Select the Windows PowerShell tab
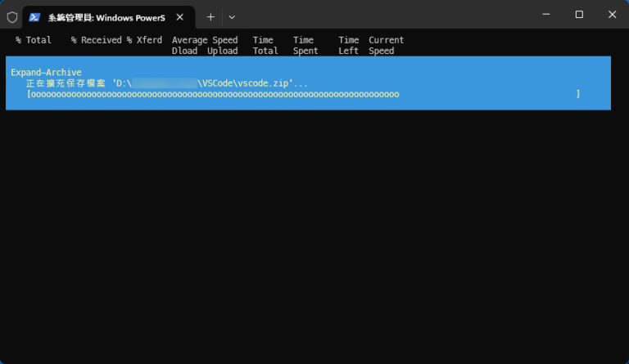The image size is (629, 364). tap(109, 17)
